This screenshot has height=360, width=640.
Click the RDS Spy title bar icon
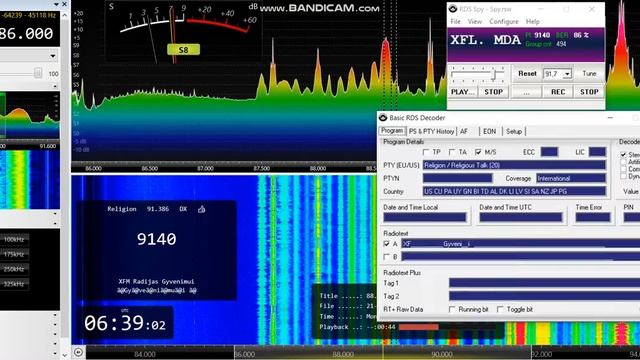453,9
